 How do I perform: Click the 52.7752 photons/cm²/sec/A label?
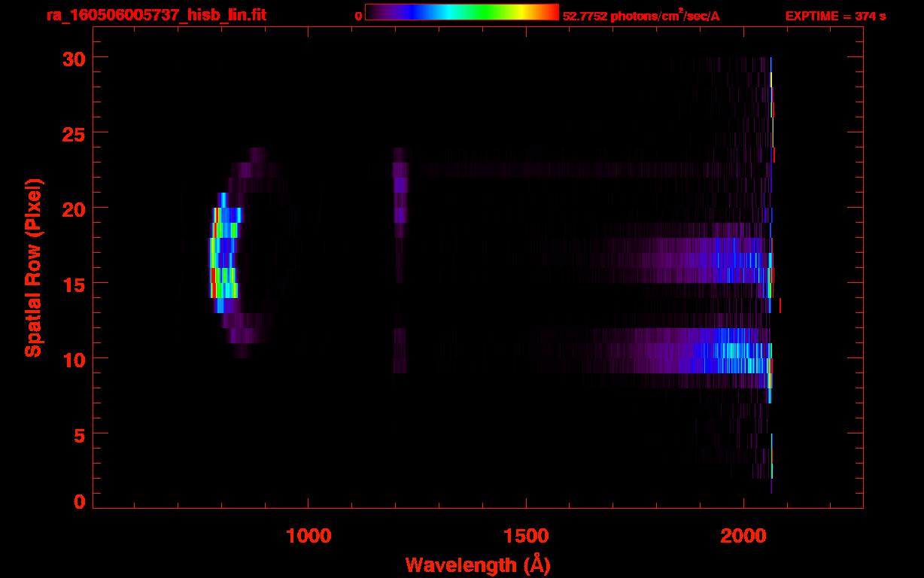tap(641, 15)
